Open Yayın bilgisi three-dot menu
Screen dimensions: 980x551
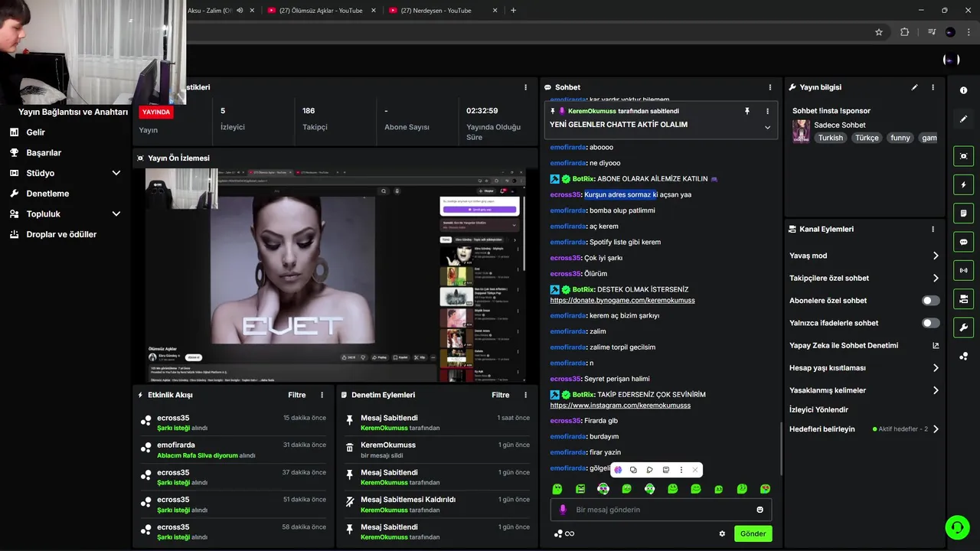(x=933, y=87)
